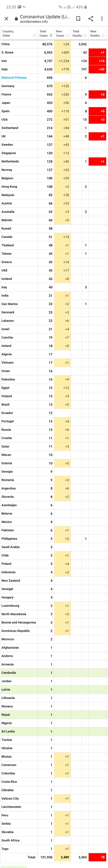108x868 pixels.
Task: Open the Diamond Princess link
Action: tap(14, 77)
